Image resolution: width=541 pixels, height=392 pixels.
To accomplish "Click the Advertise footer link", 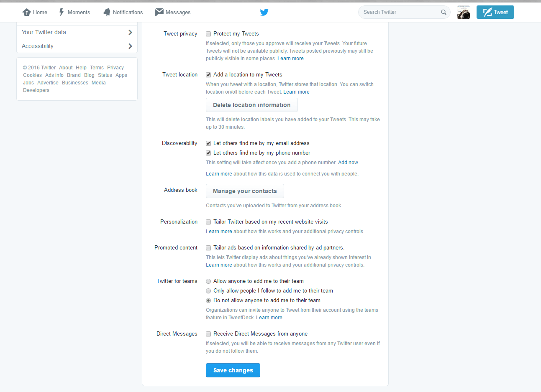I will (48, 83).
